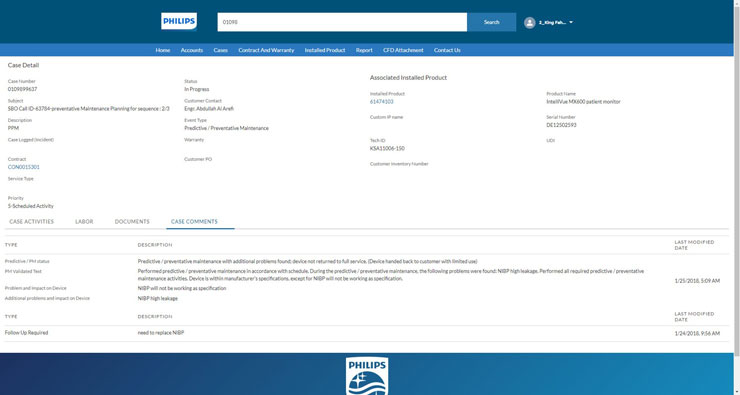The width and height of the screenshot is (740, 395).
Task: Select Contract And Warranty menu
Action: click(x=266, y=50)
